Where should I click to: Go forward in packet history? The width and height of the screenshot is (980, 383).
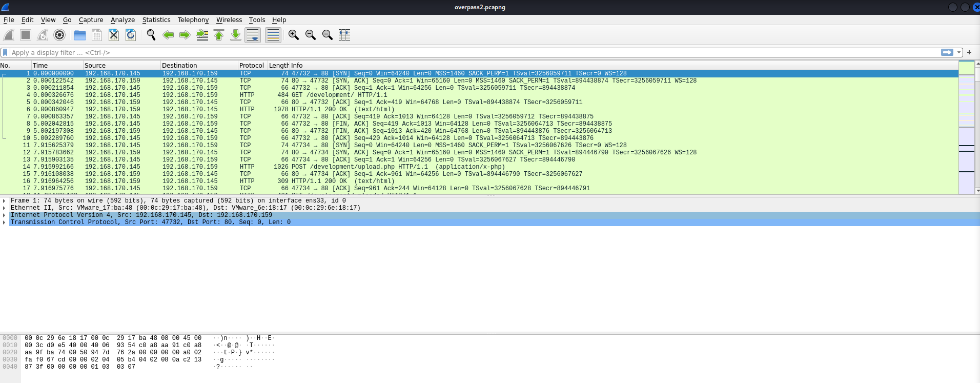[x=185, y=35]
